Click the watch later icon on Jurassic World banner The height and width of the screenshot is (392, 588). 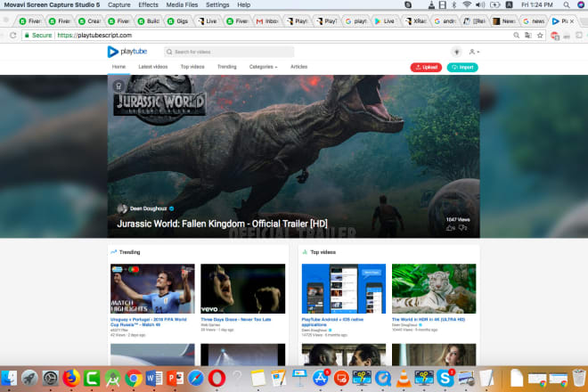[118, 86]
